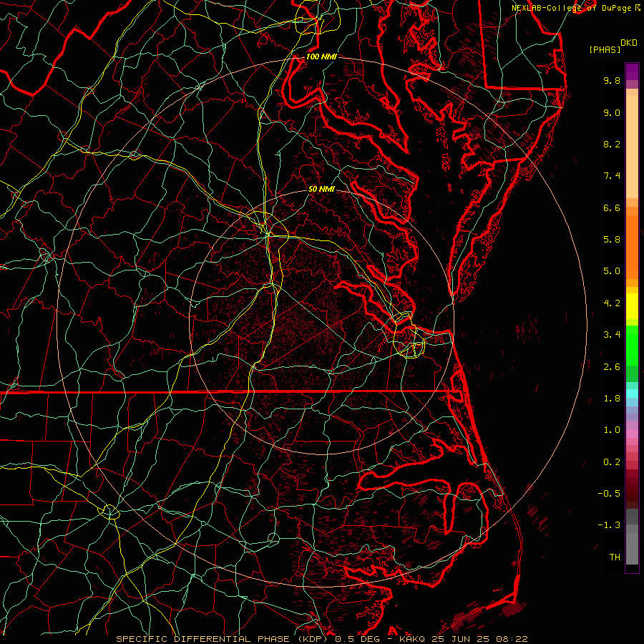Click the yellow band of the color bar

[x=632, y=306]
